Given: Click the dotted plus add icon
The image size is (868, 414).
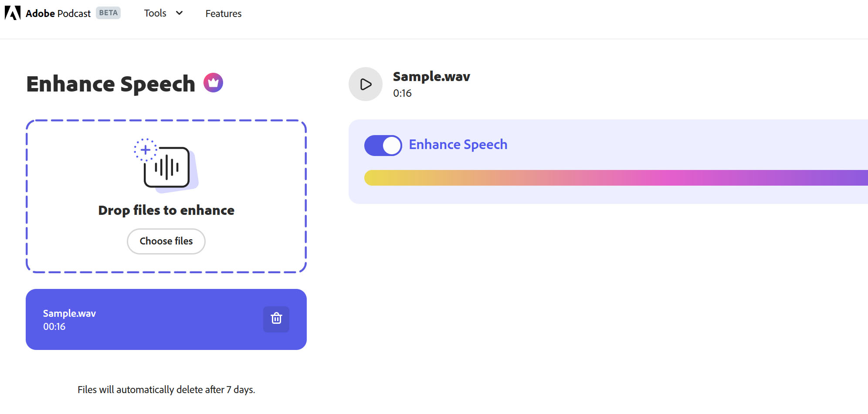Looking at the screenshot, I should pos(145,150).
